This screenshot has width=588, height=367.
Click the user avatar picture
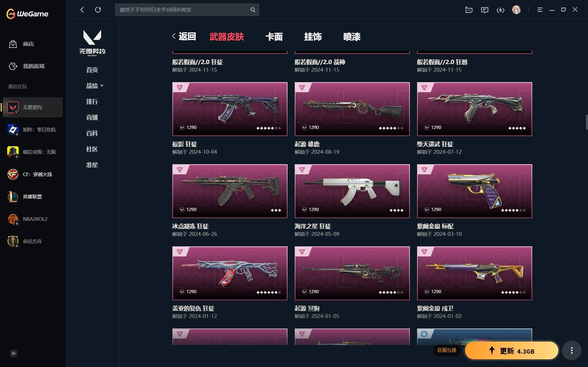pos(516,10)
